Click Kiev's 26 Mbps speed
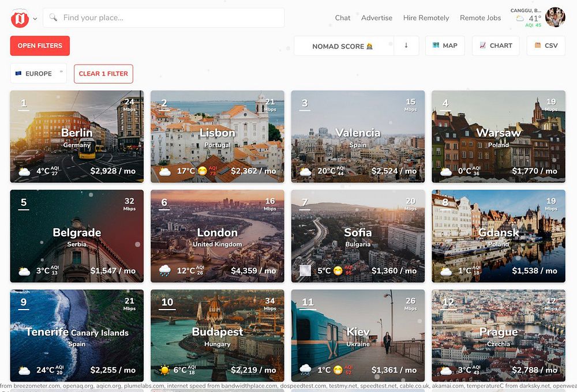The width and height of the screenshot is (577, 392). click(x=411, y=304)
